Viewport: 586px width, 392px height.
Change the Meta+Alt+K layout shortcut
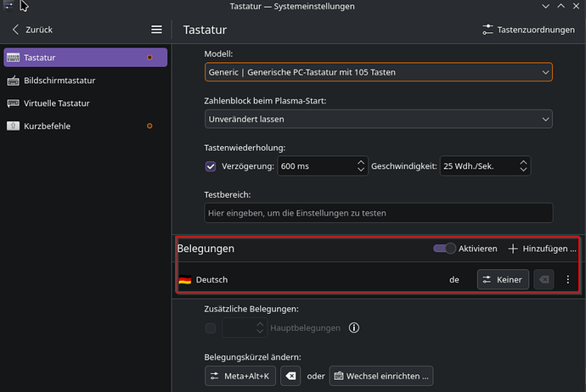240,376
